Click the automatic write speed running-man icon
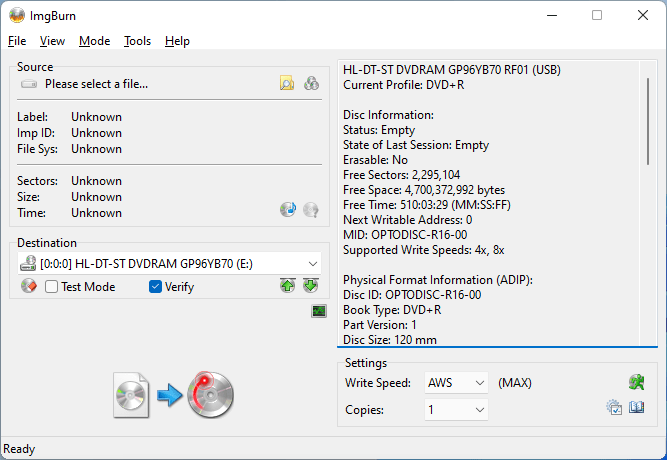 pyautogui.click(x=637, y=382)
